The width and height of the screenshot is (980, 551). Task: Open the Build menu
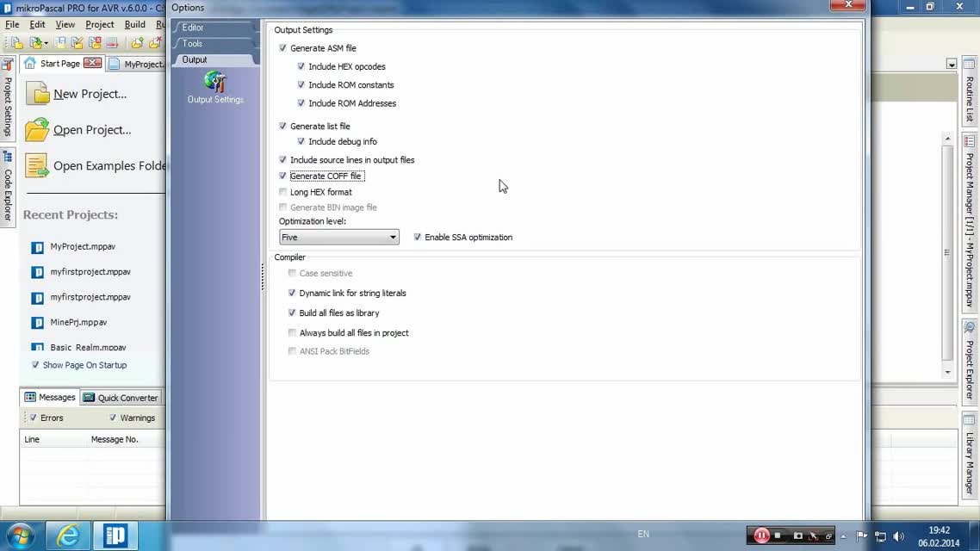135,24
